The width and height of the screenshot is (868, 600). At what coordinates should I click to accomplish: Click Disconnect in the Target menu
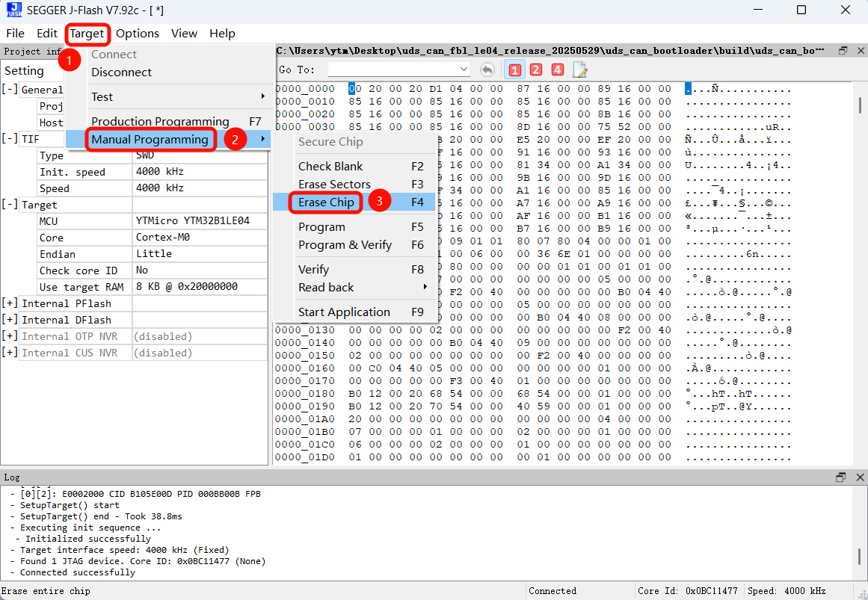[121, 72]
